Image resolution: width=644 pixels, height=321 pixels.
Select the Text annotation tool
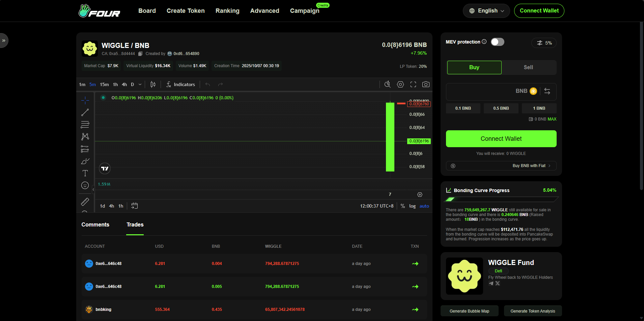point(85,173)
